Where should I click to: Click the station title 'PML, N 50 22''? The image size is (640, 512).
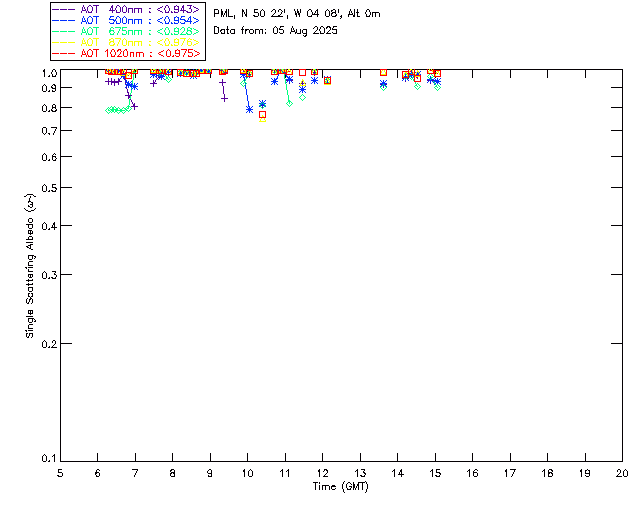(x=249, y=13)
